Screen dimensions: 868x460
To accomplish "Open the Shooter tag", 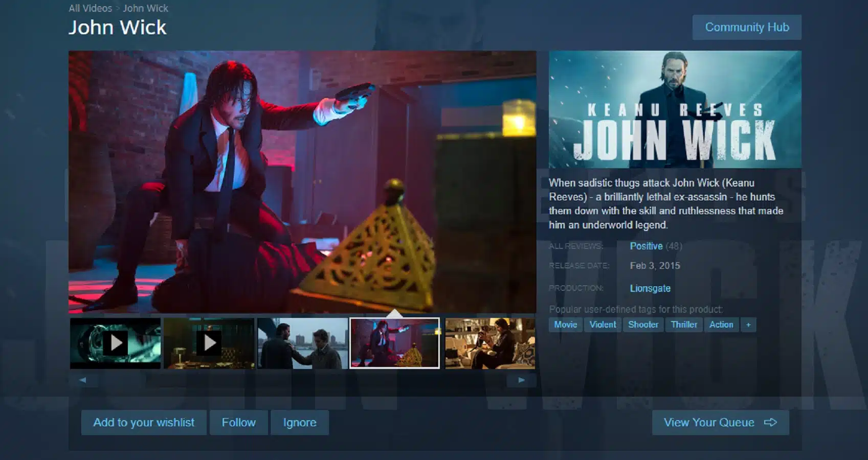I will click(x=643, y=325).
